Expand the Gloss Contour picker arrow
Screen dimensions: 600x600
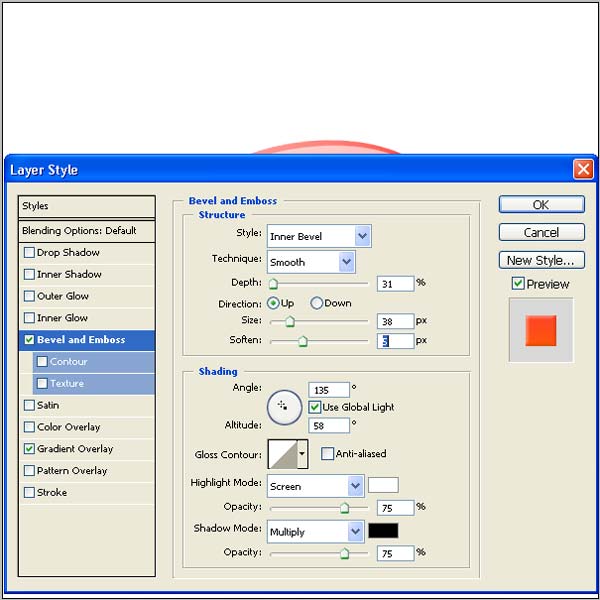[302, 454]
